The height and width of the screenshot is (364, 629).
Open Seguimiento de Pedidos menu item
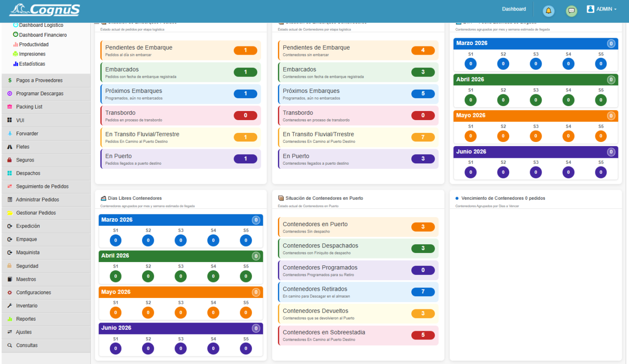(42, 187)
